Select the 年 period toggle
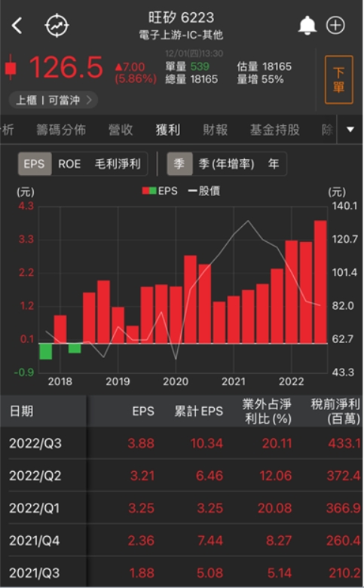The image size is (364, 588). tap(274, 164)
